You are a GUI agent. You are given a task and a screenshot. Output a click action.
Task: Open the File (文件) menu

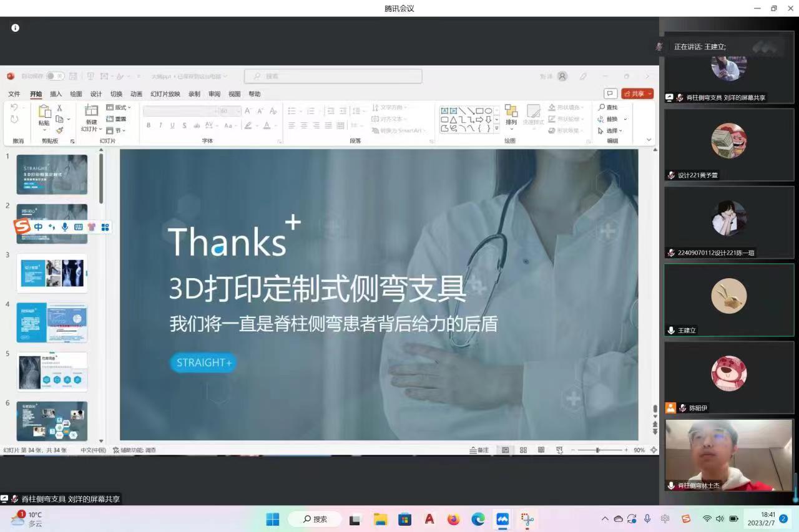pyautogui.click(x=14, y=94)
